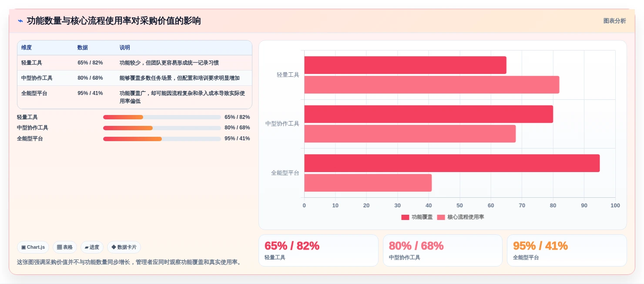Click the 说明 column header
644x284 pixels.
tap(125, 48)
